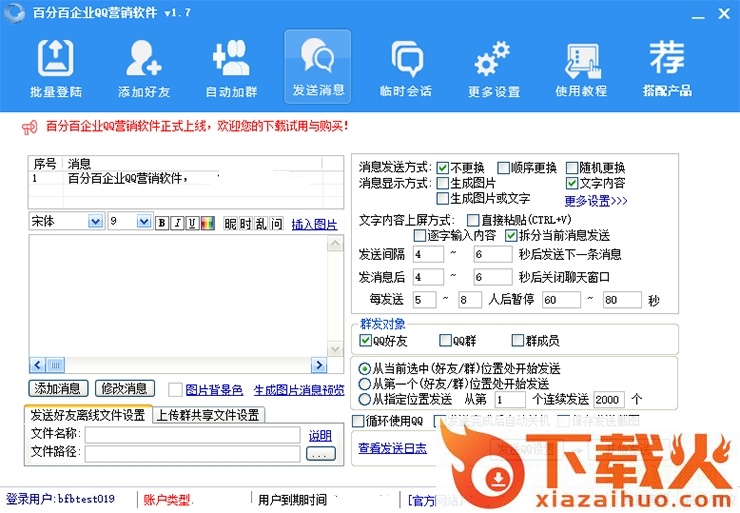Image resolution: width=740 pixels, height=513 pixels.
Task: Expand the 宋体 font dropdown
Action: click(95, 222)
